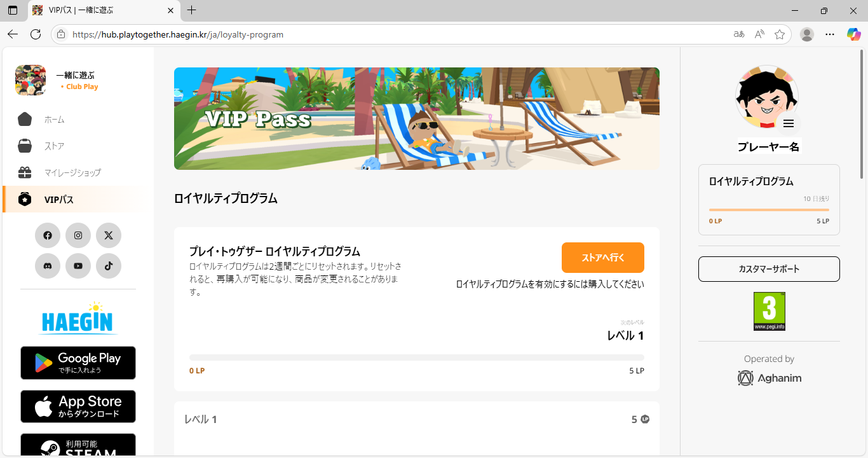Open the hamburger menu on player avatar
The height and width of the screenshot is (458, 868).
tap(788, 123)
